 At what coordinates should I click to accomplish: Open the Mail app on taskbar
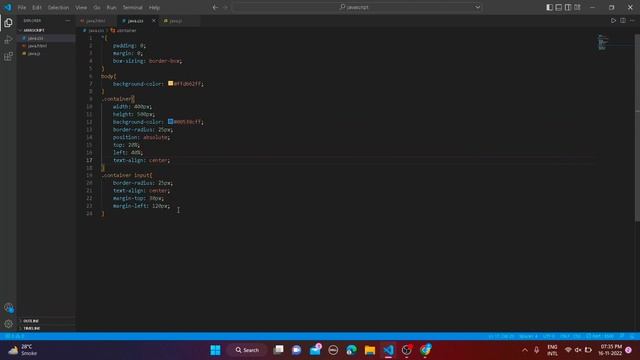click(x=316, y=350)
